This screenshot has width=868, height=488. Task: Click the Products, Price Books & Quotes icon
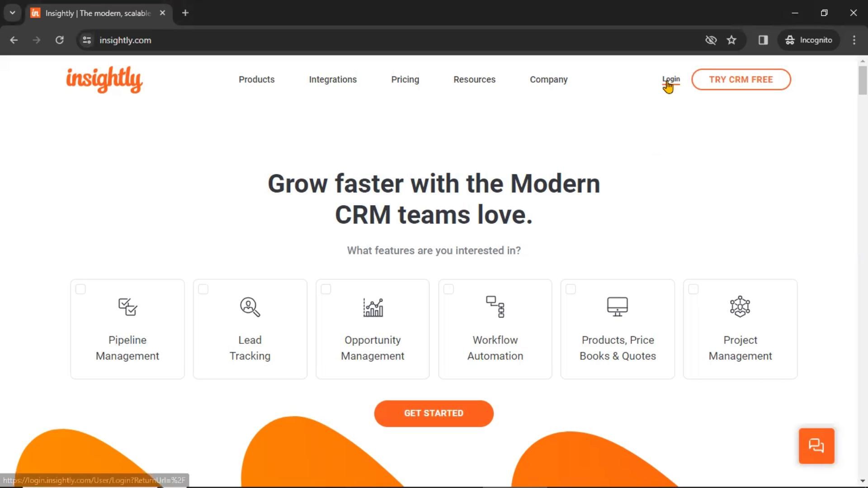tap(618, 306)
